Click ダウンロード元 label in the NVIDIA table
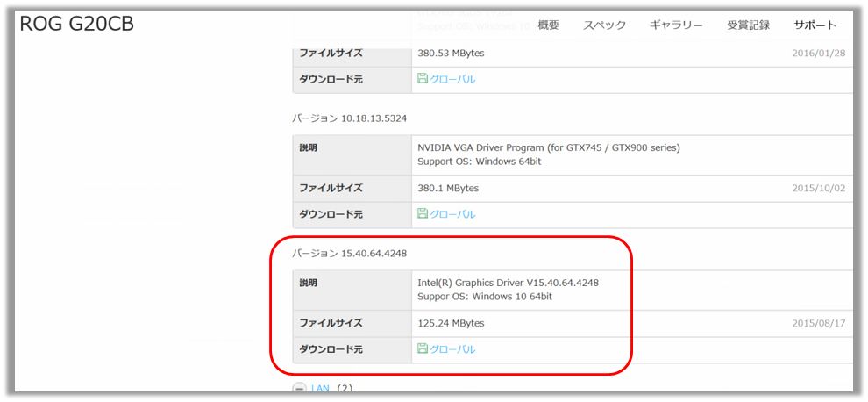The height and width of the screenshot is (402, 868). tap(331, 214)
